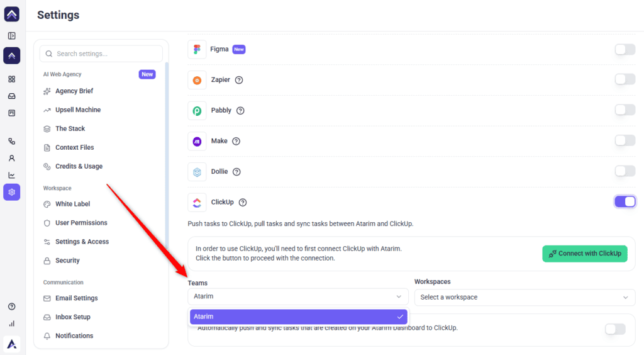This screenshot has height=355, width=644.
Task: Disable the ClickUp integration toggle
Action: pos(625,201)
